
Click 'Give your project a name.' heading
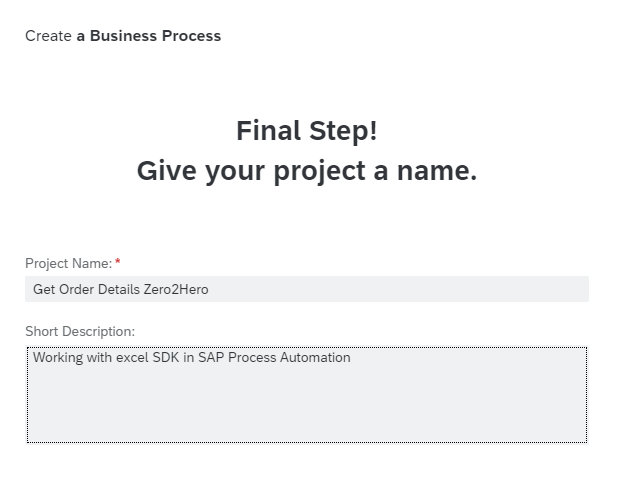click(x=306, y=171)
